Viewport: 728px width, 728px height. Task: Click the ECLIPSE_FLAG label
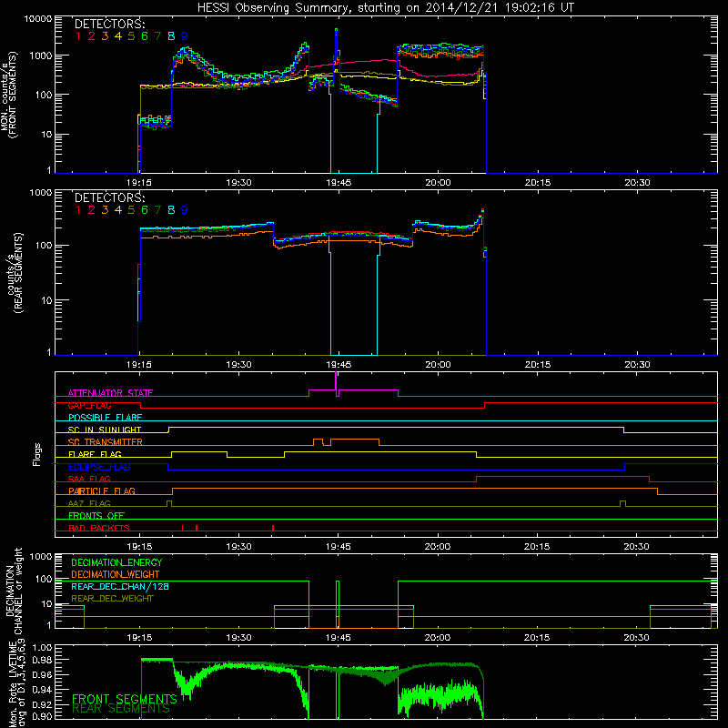coord(99,467)
